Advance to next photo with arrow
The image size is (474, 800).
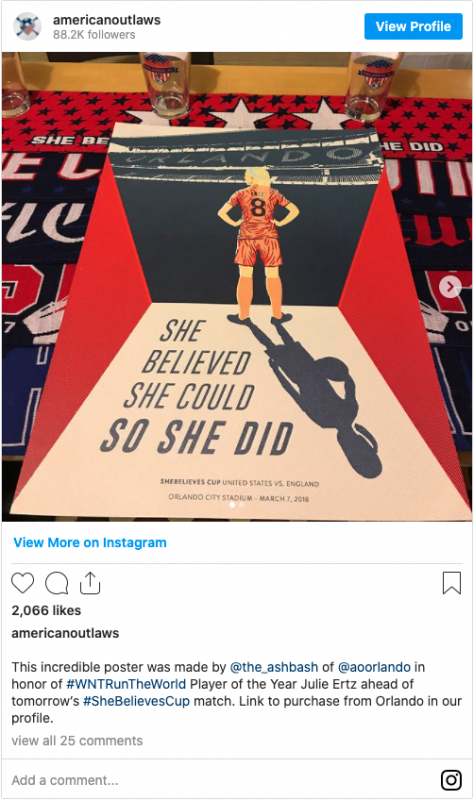450,287
